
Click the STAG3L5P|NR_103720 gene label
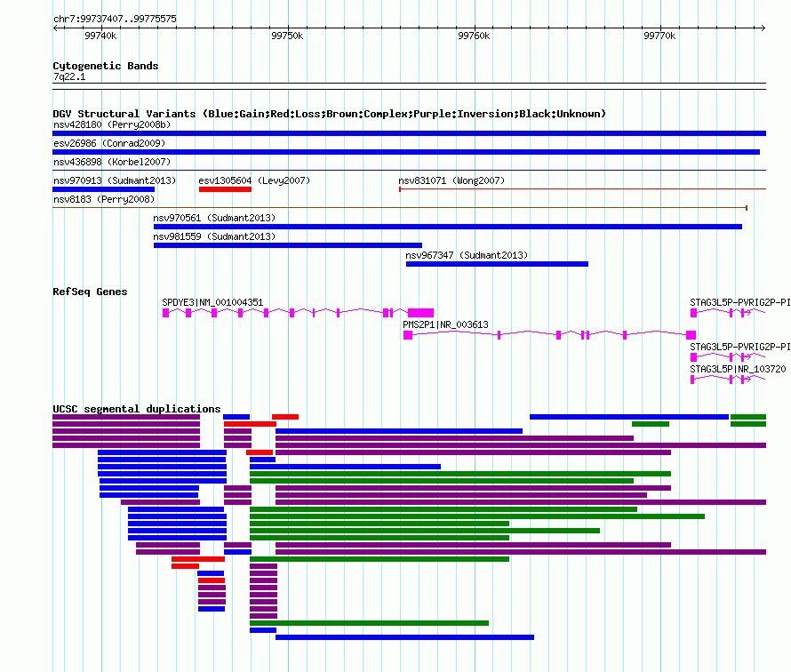coord(738,369)
